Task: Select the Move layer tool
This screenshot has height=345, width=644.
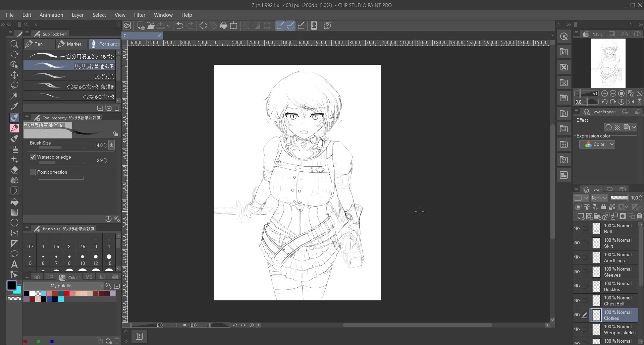Action: (x=14, y=75)
